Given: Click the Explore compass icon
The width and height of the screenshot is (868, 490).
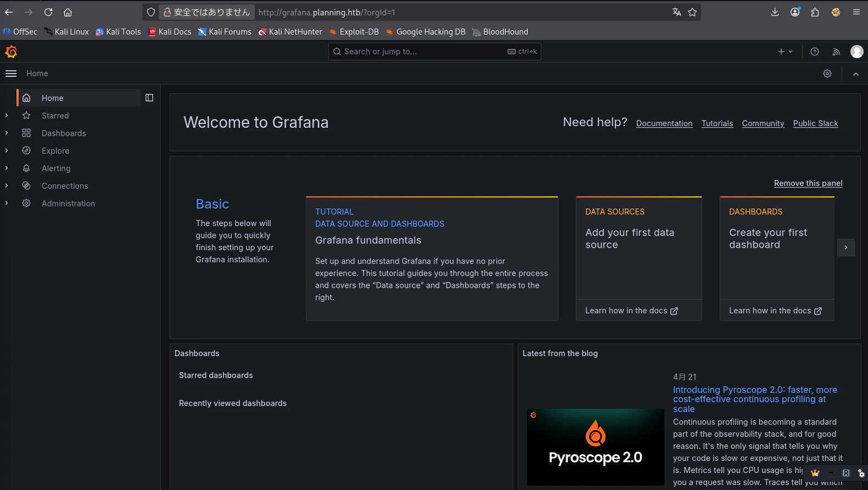Looking at the screenshot, I should [26, 150].
